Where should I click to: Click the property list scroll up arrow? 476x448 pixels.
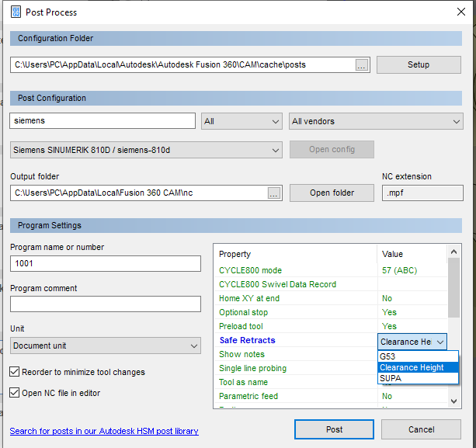coord(453,252)
